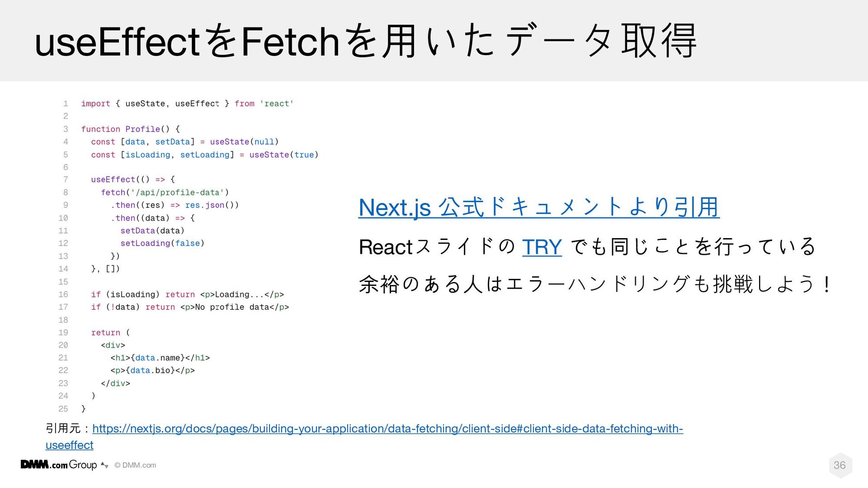
Task: Click the TRY hyperlink
Action: coord(542,247)
